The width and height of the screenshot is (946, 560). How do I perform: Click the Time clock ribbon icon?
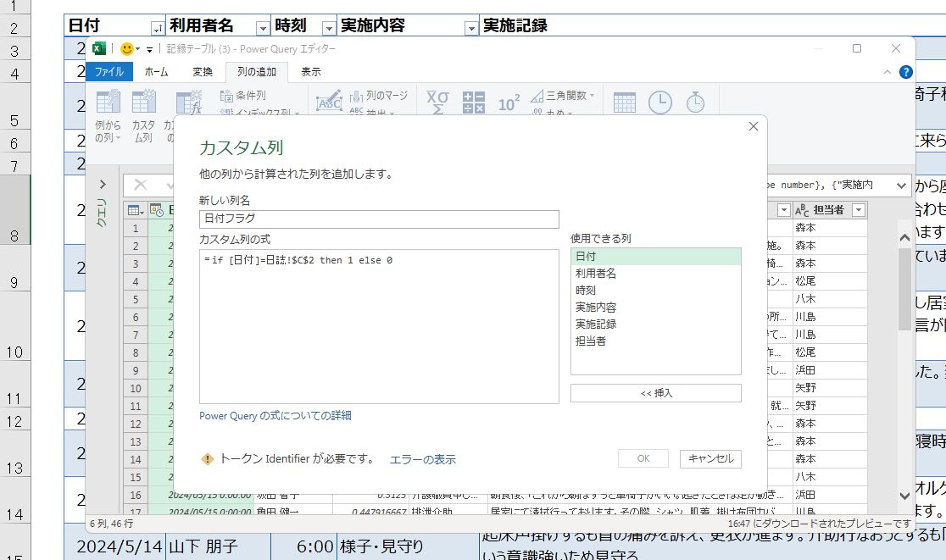659,103
